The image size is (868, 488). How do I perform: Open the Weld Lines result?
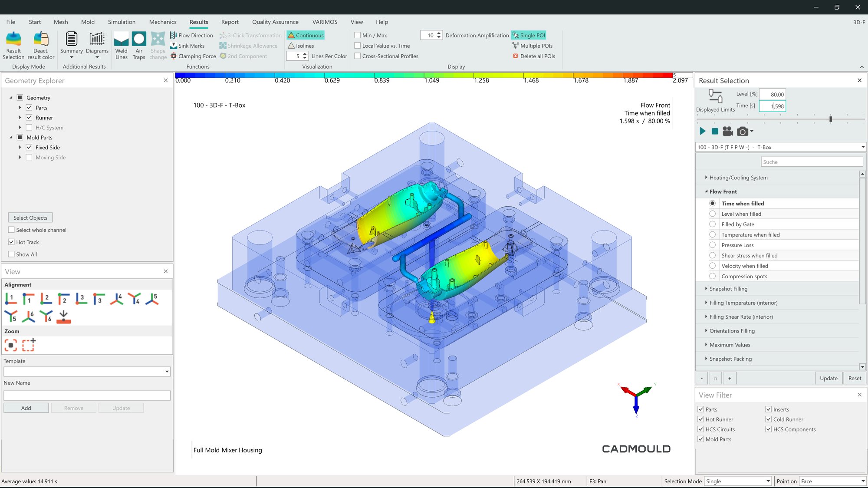point(121,45)
